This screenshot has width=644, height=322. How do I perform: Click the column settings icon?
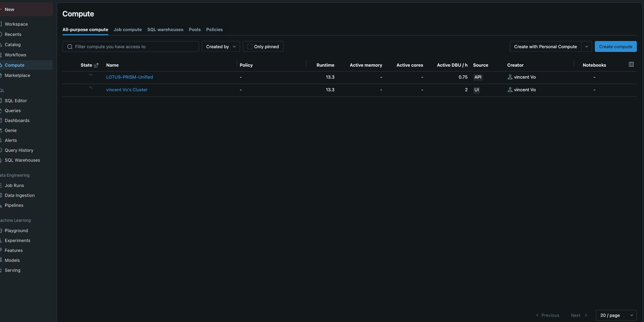631,64
